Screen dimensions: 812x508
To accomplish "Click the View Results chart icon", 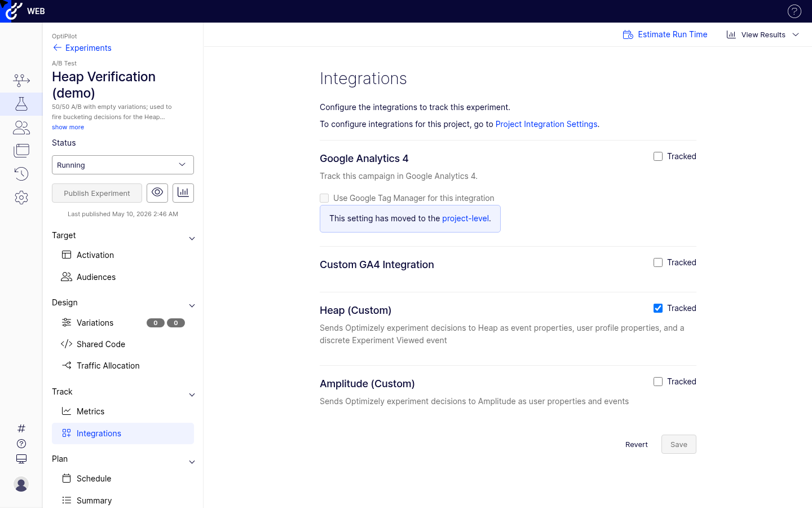I will (x=731, y=34).
